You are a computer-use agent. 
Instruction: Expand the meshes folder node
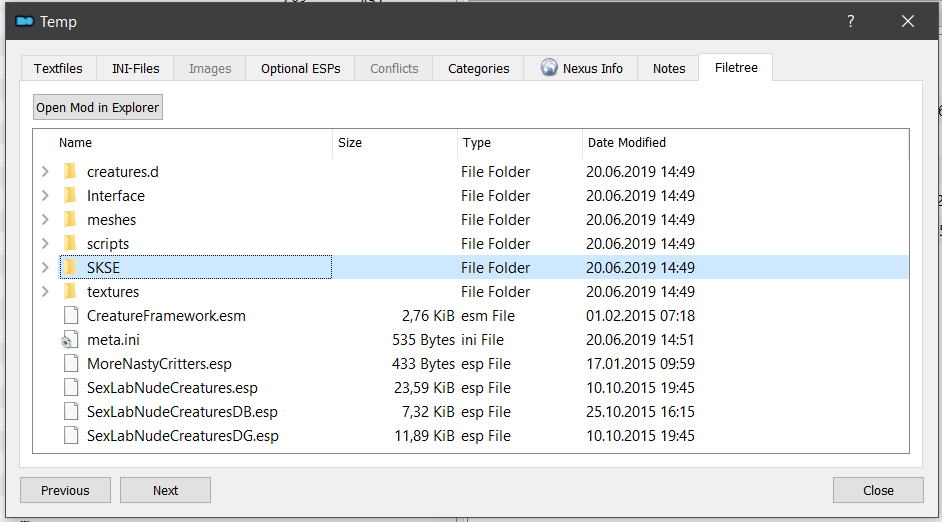pos(45,220)
